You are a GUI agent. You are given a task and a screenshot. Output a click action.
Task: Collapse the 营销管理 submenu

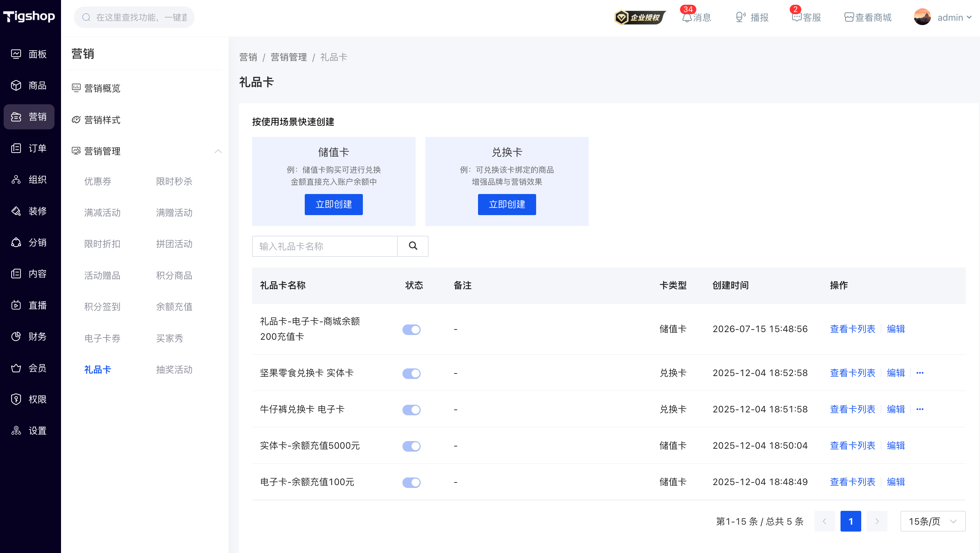(218, 151)
